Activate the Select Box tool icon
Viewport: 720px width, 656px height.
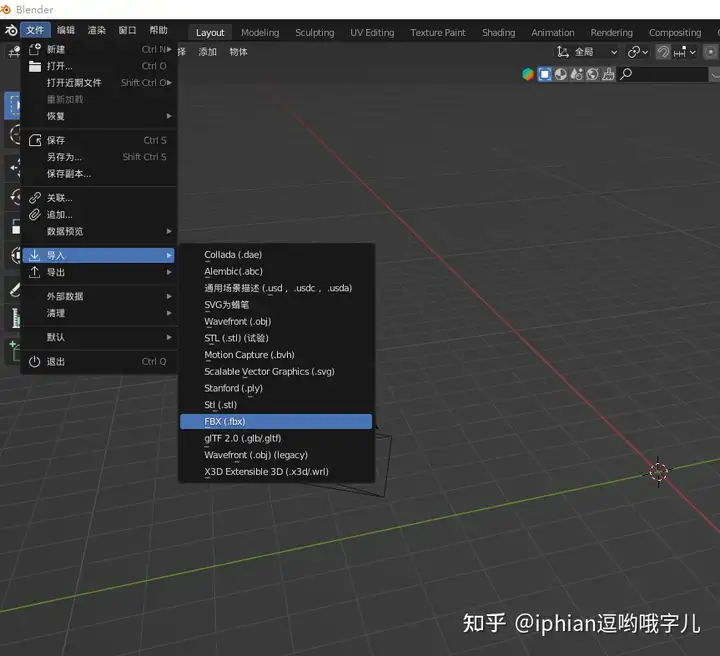click(14, 105)
